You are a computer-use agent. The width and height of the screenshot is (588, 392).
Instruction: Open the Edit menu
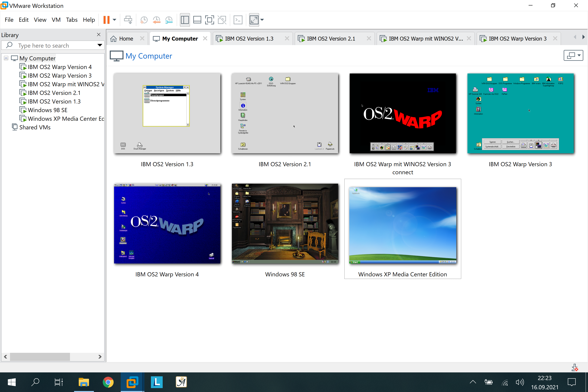tap(24, 20)
